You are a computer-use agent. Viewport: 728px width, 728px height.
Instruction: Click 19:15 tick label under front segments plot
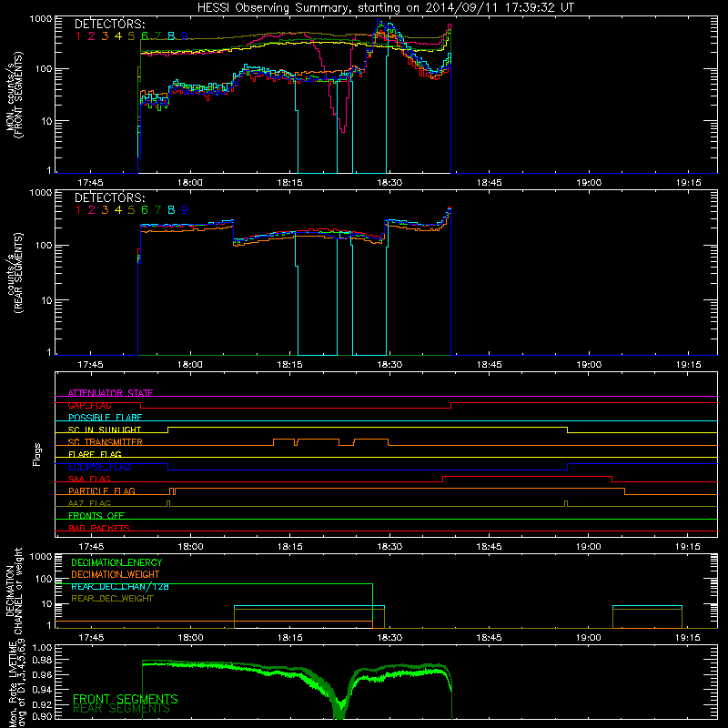point(689,183)
